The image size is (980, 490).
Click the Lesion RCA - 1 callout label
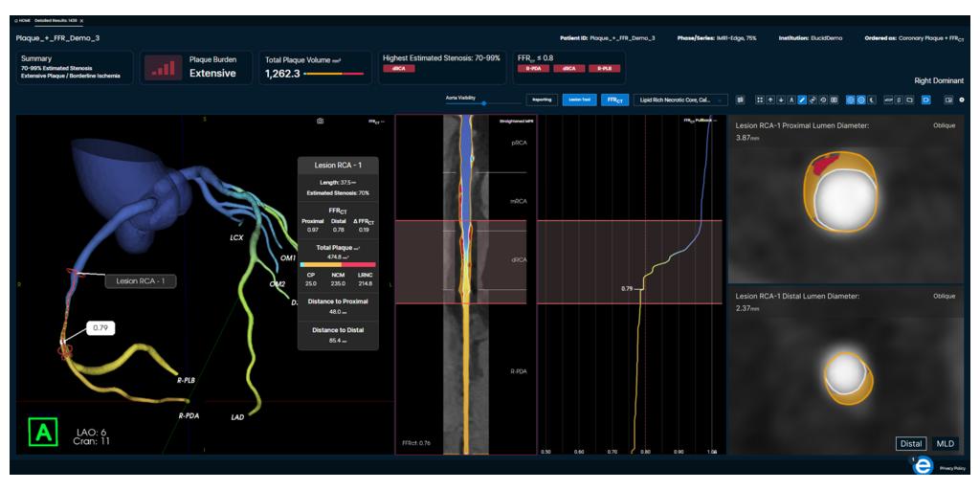click(x=141, y=281)
